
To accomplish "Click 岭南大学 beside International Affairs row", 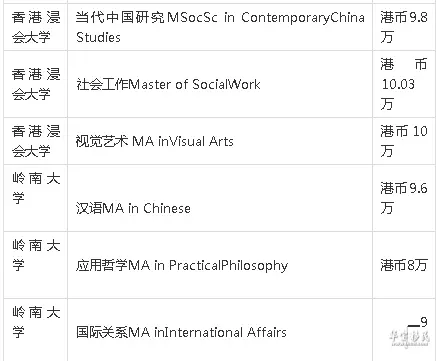I will [36, 322].
